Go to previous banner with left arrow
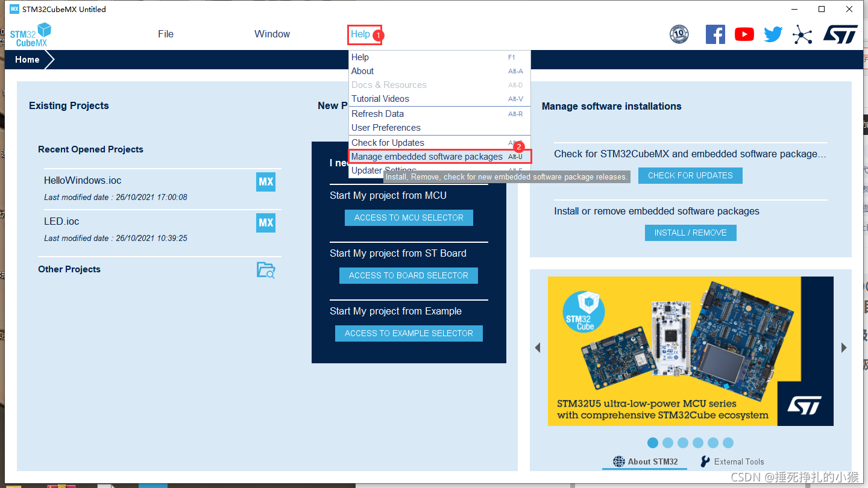 538,348
